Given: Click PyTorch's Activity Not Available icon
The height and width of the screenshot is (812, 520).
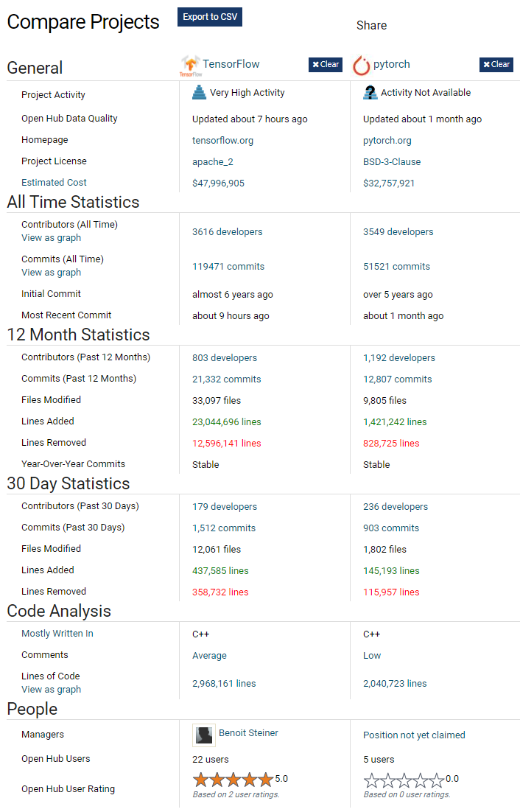Looking at the screenshot, I should (370, 93).
